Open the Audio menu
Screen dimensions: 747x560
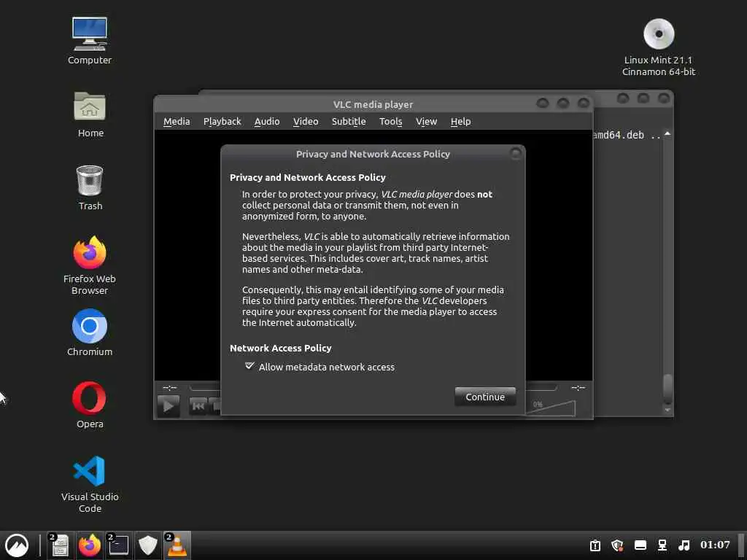[x=267, y=122]
